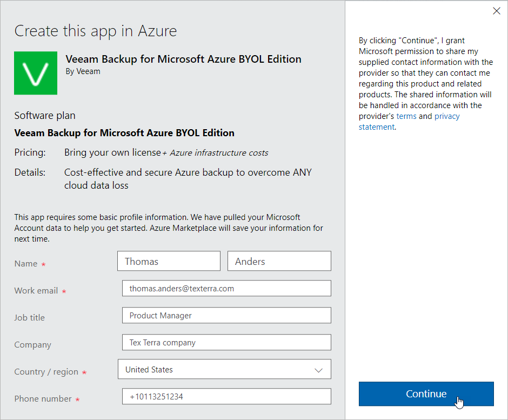The width and height of the screenshot is (508, 420).
Task: Click the Phone number label
Action: point(43,399)
